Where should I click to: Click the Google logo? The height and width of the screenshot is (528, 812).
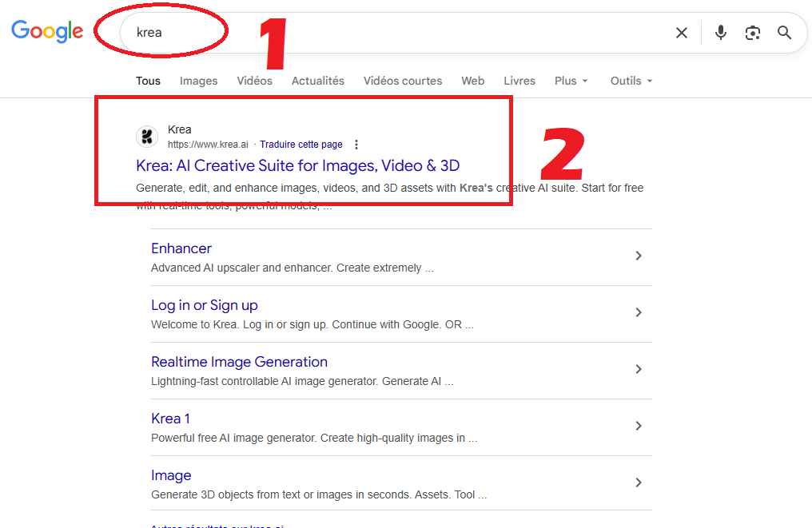[47, 31]
